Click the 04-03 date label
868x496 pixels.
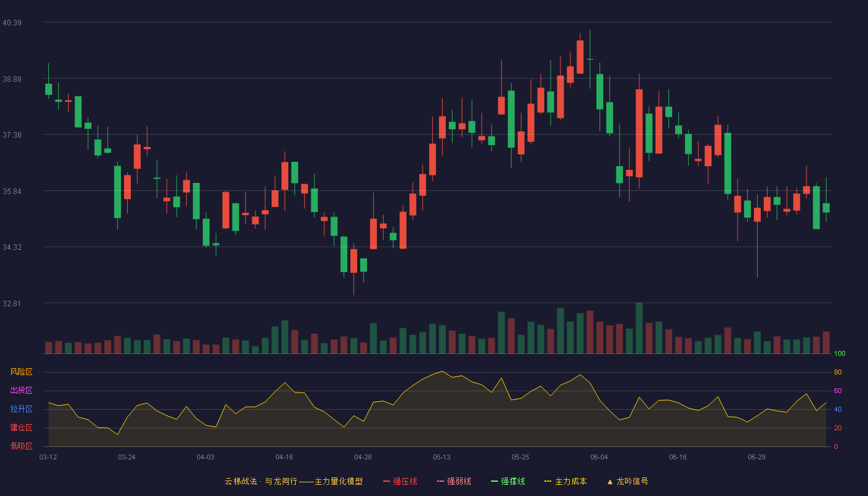205,457
